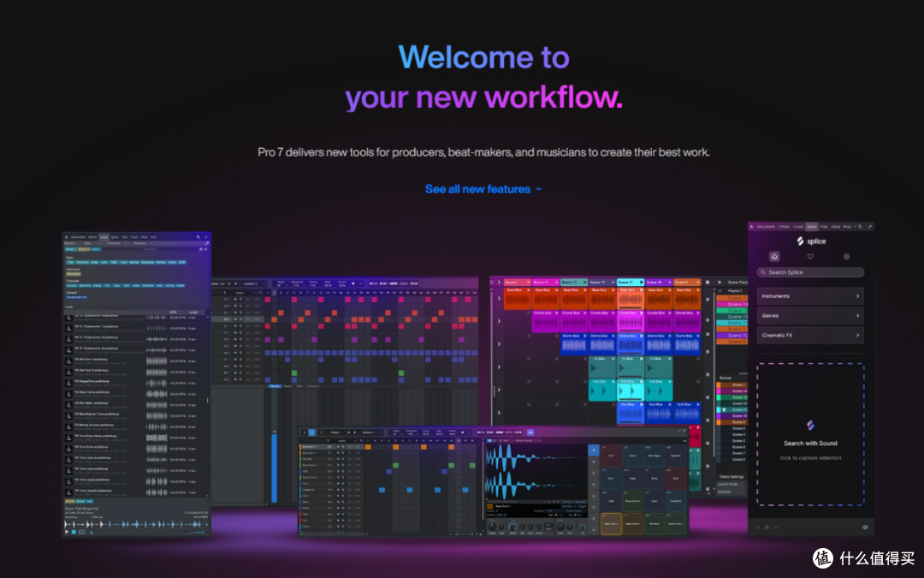This screenshot has width=924, height=578.
Task: Expand Cinematic FX category in Splice panel
Action: (x=810, y=335)
